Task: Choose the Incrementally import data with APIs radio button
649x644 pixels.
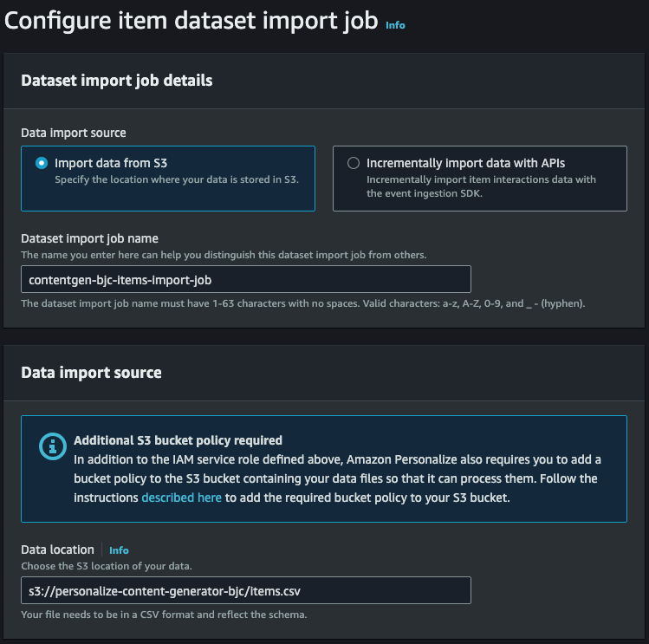Action: click(354, 163)
